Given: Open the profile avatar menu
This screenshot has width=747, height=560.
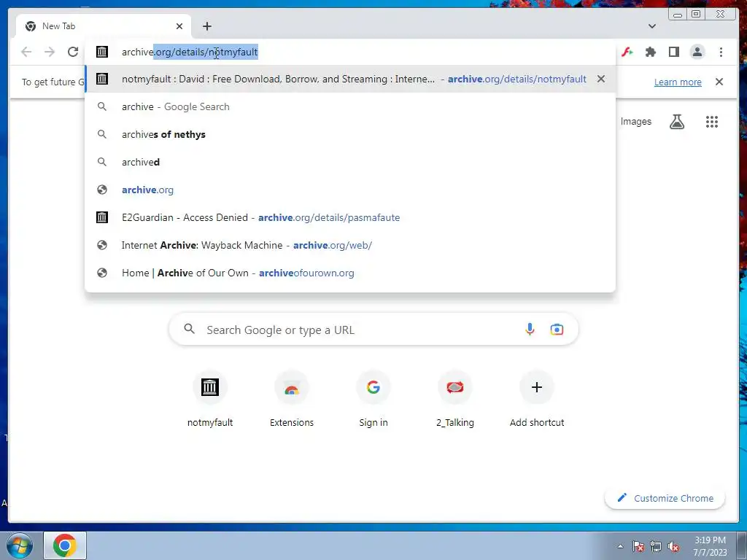Looking at the screenshot, I should pos(697,52).
